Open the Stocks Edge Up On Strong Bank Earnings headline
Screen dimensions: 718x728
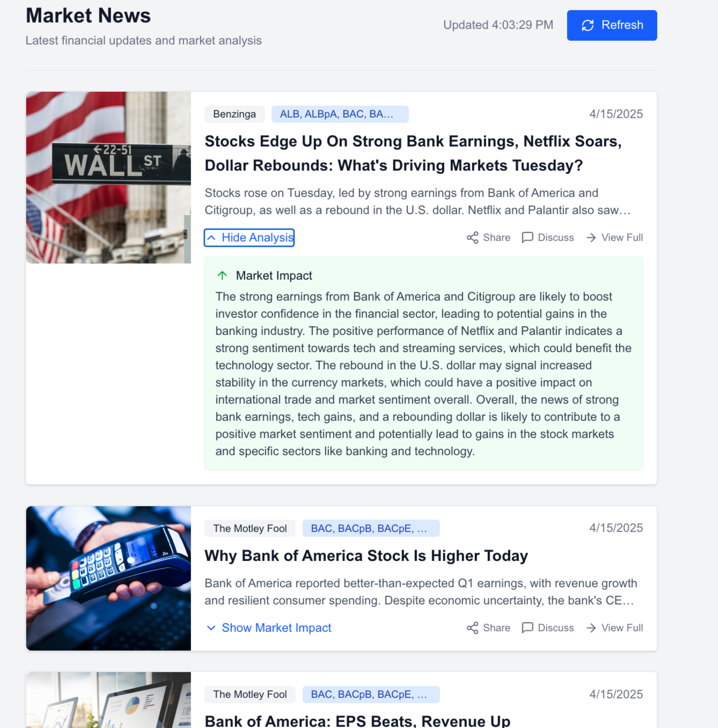[413, 154]
